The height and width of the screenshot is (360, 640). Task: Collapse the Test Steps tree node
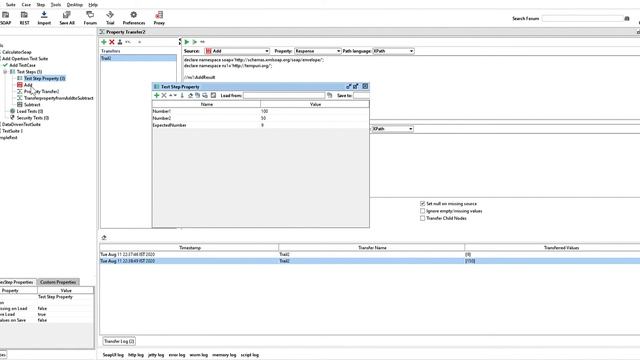(x=5, y=72)
